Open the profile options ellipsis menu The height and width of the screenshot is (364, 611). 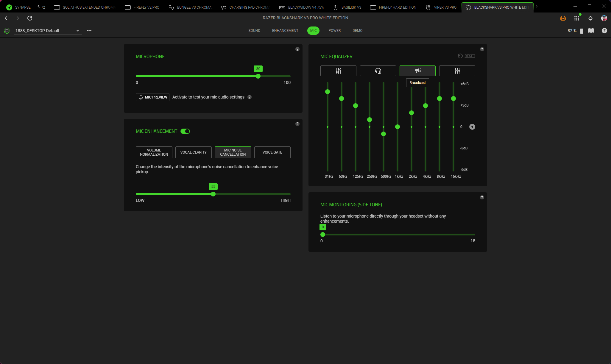click(x=89, y=31)
